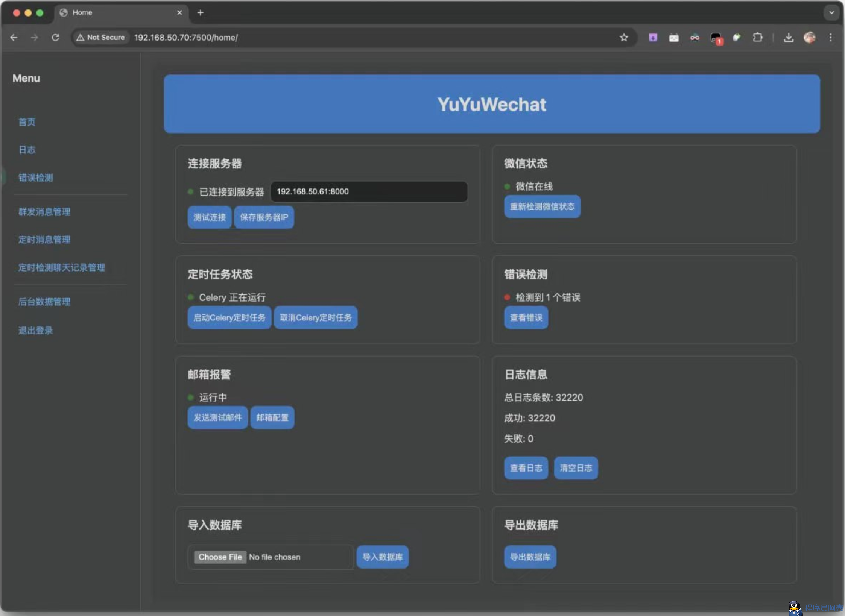
Task: Click the Celery 正在运行 status text
Action: [x=233, y=297]
